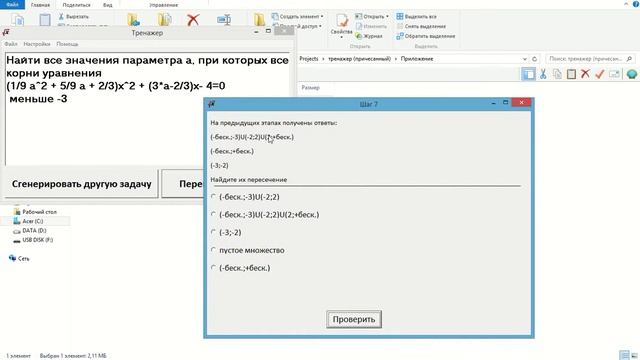This screenshot has width=640, height=360.
Task: Click the green globe toolbar icon
Action: (632, 74)
